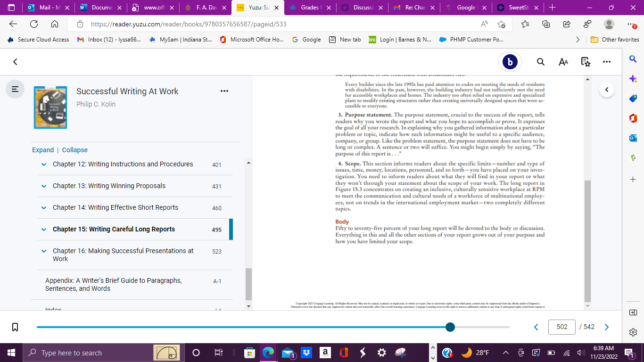
Task: Open the Login Barnes & Noble bookmark
Action: pos(400,40)
